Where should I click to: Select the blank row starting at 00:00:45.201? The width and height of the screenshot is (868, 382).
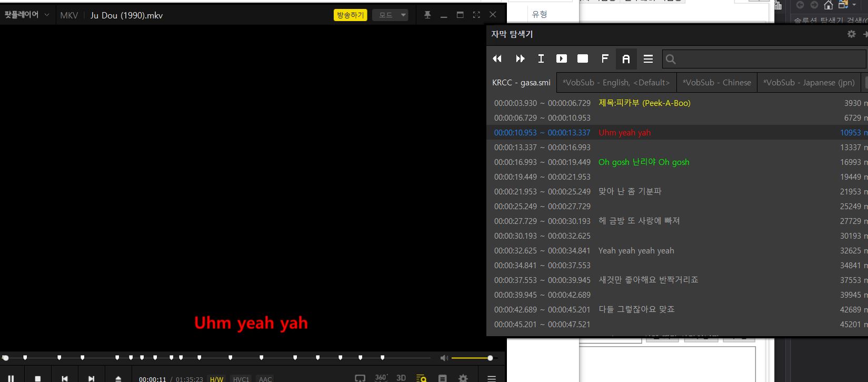[x=677, y=324]
